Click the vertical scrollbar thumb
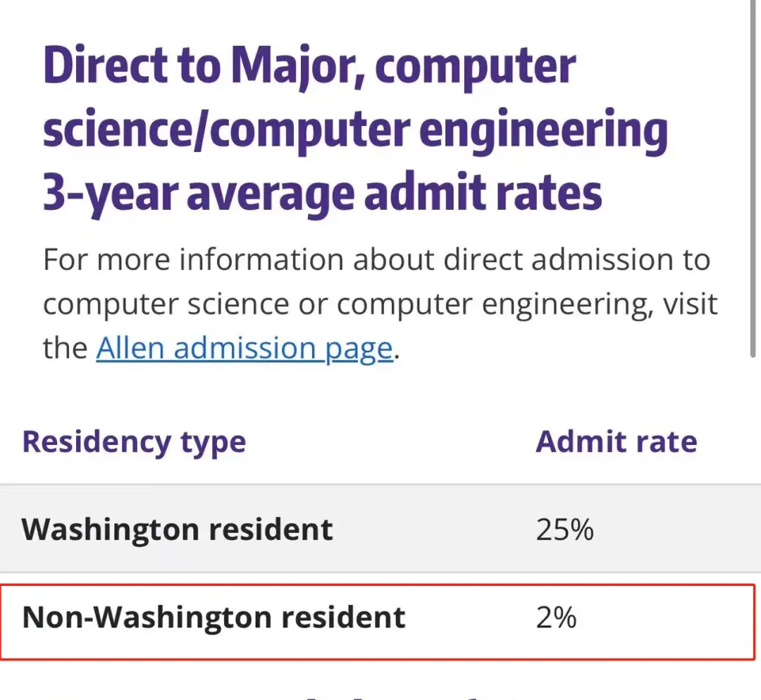 click(753, 176)
